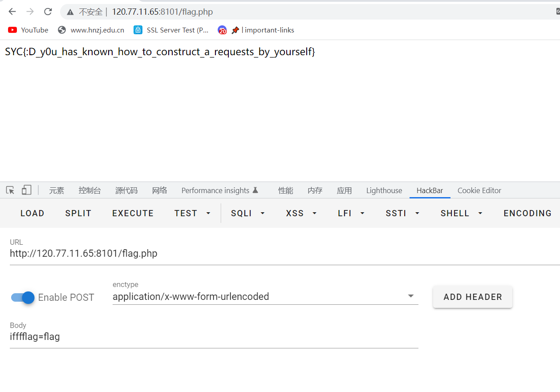Viewport: 560px width, 392px height.
Task: Switch to the Lighthouse tab
Action: pos(384,190)
